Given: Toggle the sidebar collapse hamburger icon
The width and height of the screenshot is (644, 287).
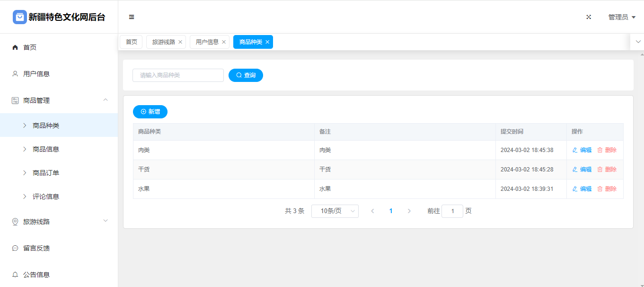Looking at the screenshot, I should pos(132,17).
